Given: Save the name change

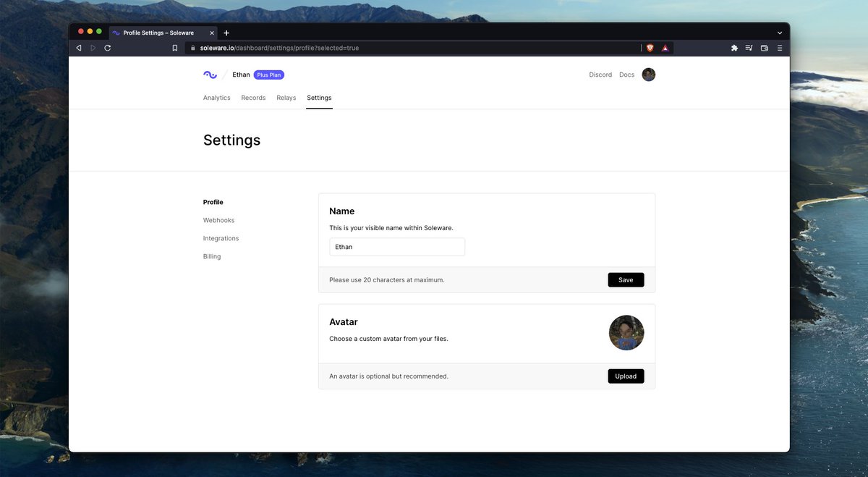Looking at the screenshot, I should pyautogui.click(x=626, y=280).
